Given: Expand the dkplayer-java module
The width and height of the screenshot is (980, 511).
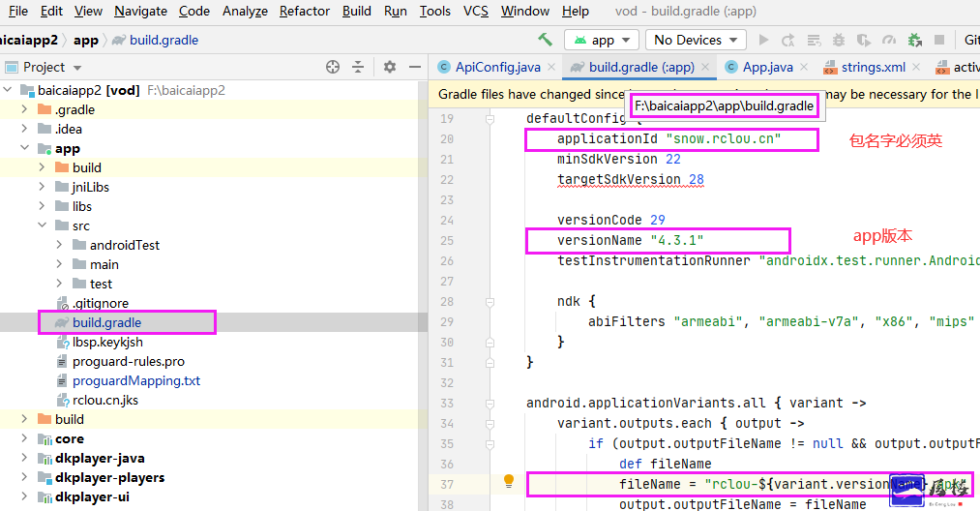Looking at the screenshot, I should [x=24, y=458].
